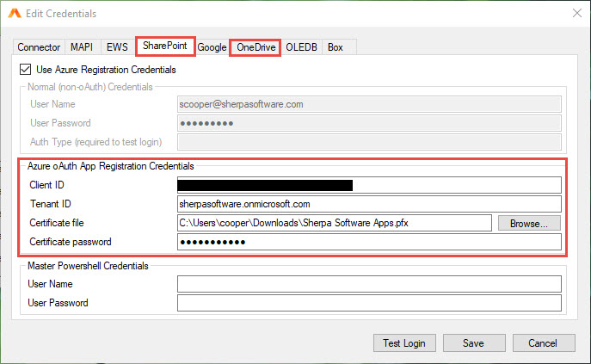This screenshot has height=364, width=591.
Task: Click Master Powershell User Name field
Action: click(368, 284)
